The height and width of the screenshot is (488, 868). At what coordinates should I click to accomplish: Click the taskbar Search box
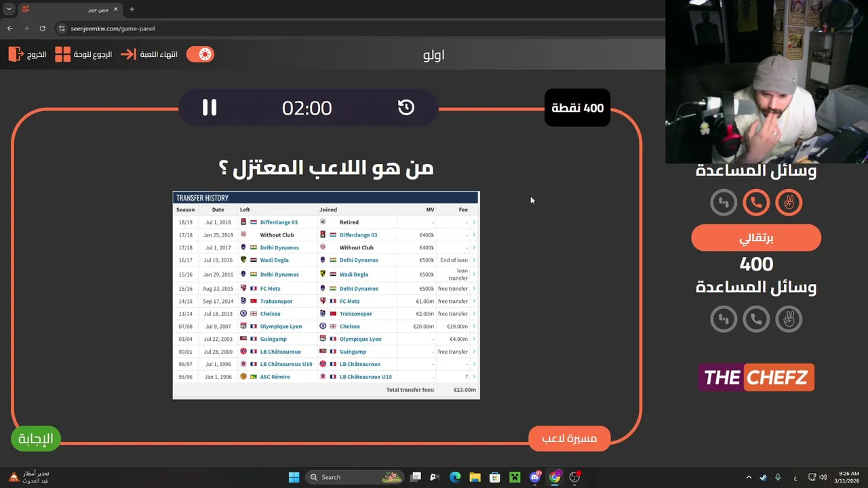tap(356, 477)
